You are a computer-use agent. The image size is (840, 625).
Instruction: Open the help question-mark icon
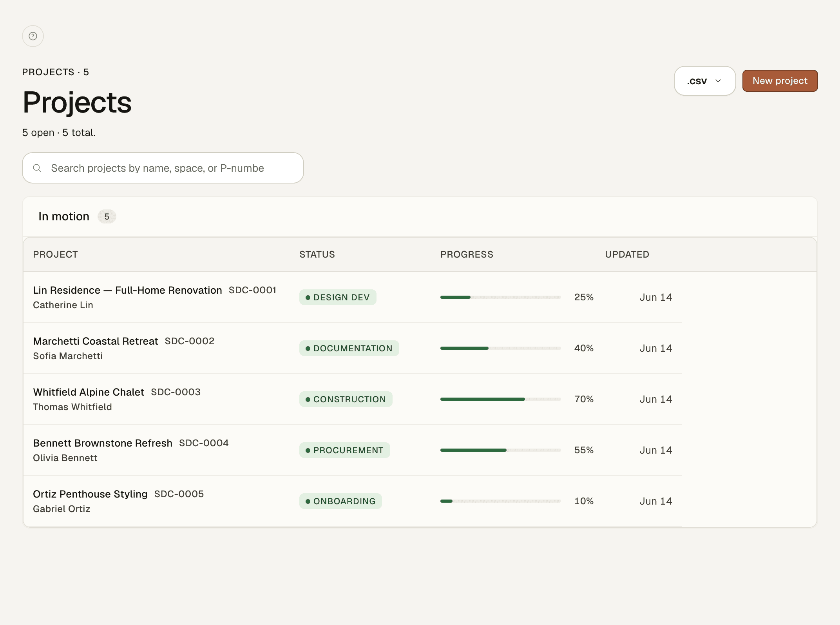[33, 36]
